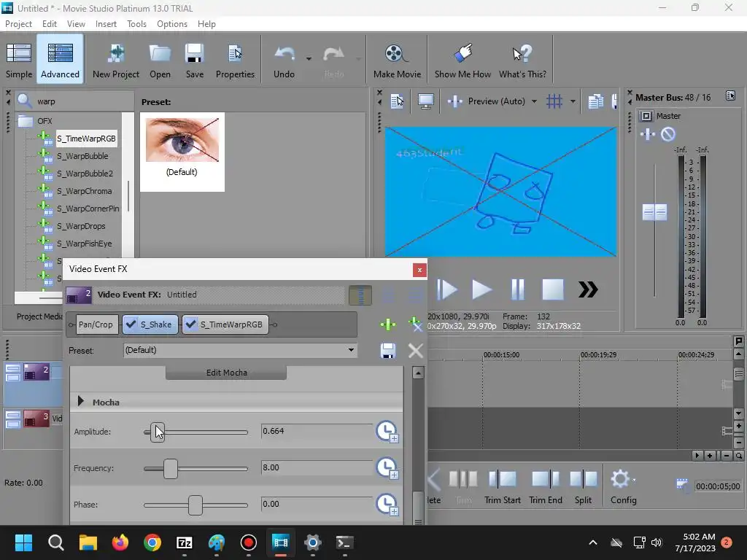The height and width of the screenshot is (560, 747).
Task: Delete the current FX preset
Action: coord(416,351)
